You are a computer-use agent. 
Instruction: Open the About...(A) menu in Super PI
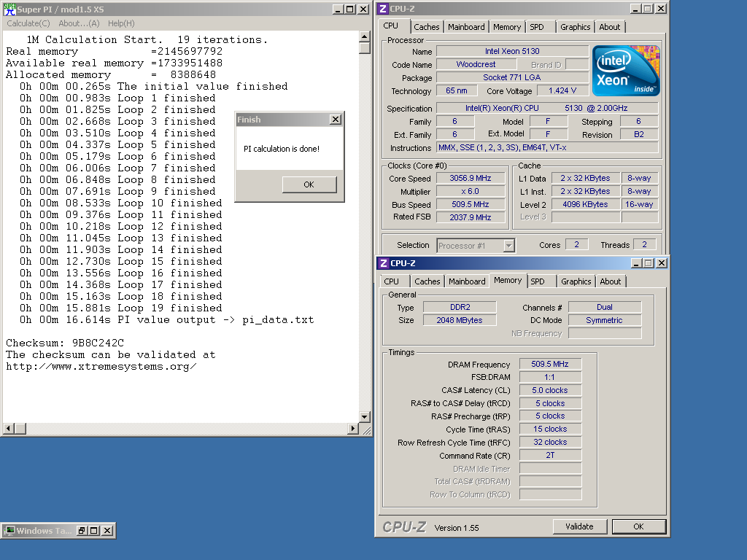pos(79,23)
